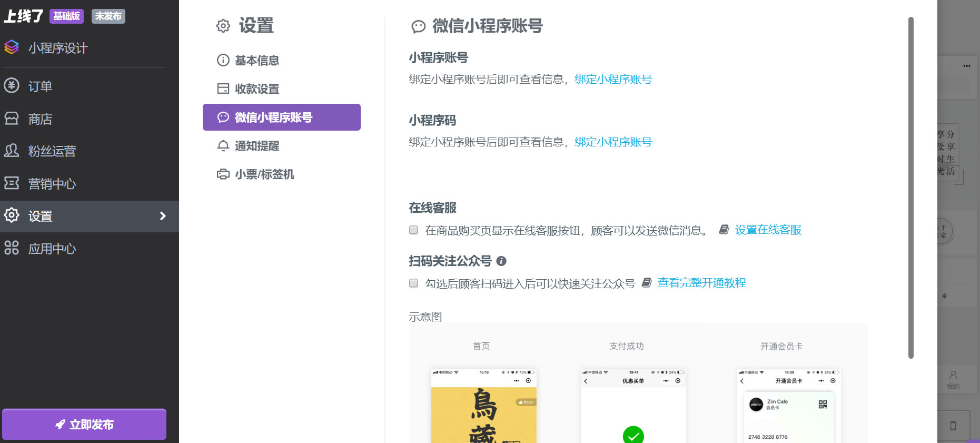
Task: Click the info icon next to 扫码关注公众号
Action: click(501, 261)
